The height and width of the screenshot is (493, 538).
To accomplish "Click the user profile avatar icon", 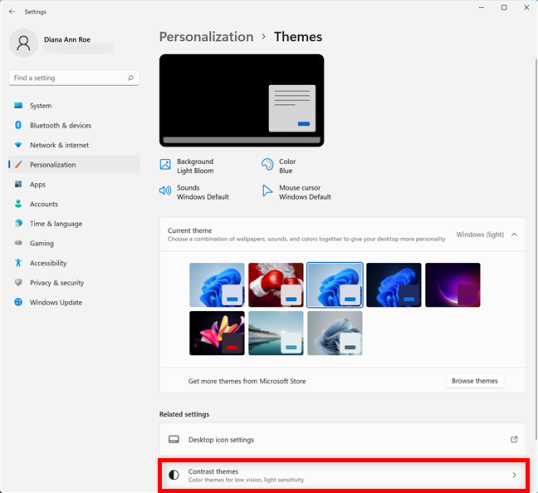I will [x=23, y=43].
